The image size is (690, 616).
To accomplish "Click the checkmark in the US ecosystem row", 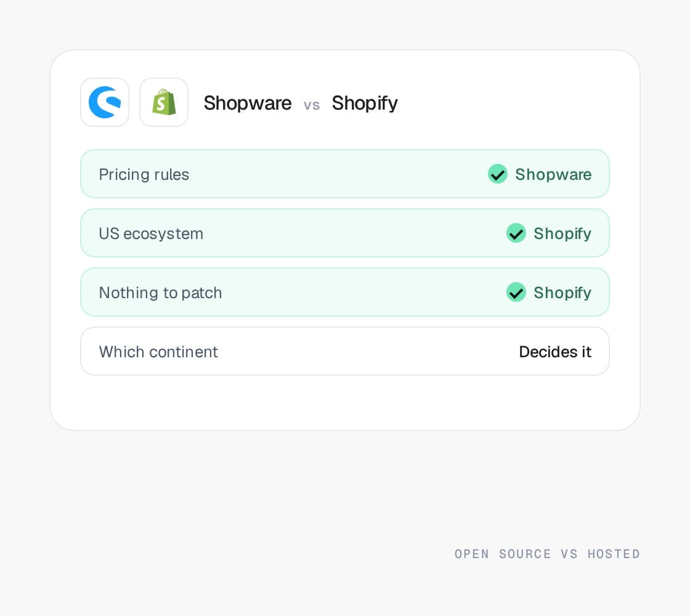I will click(x=516, y=233).
